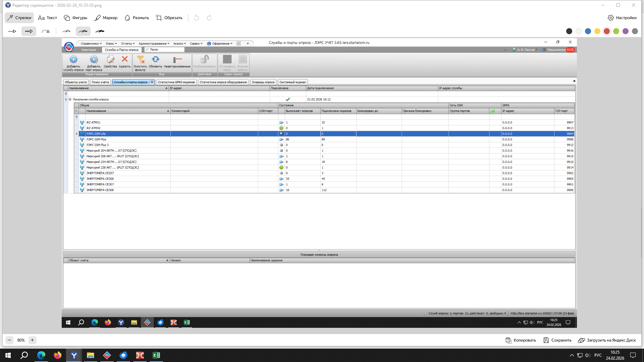Select the Обрезать crop tool
The image size is (644, 362).
169,18
